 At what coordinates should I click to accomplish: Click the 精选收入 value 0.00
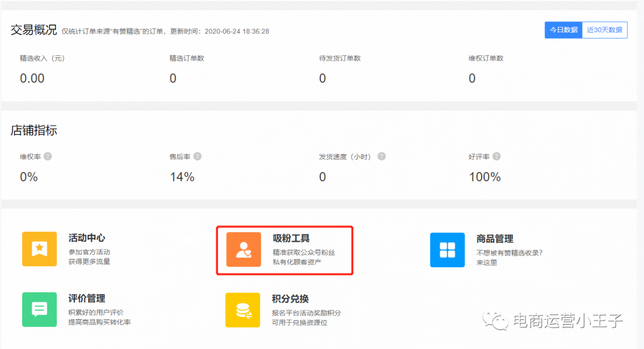32,79
